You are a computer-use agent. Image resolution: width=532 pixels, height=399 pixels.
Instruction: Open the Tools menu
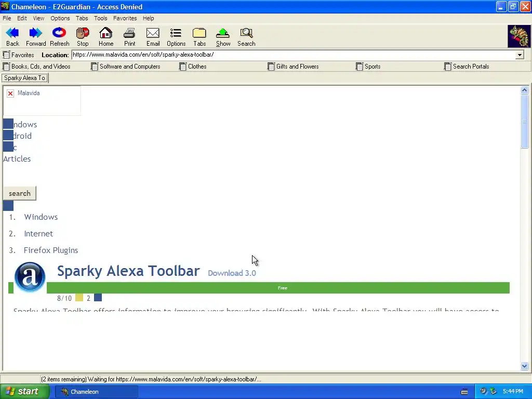click(x=100, y=18)
